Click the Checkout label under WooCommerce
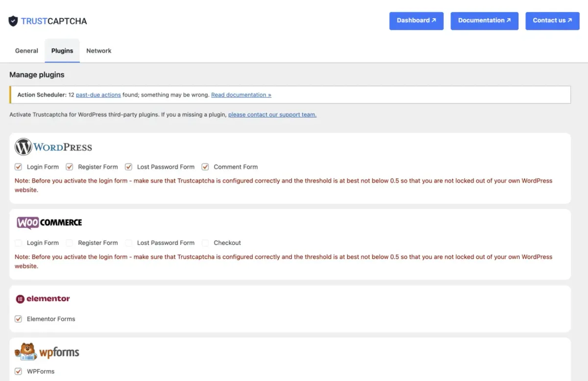588x381 pixels. coord(227,242)
